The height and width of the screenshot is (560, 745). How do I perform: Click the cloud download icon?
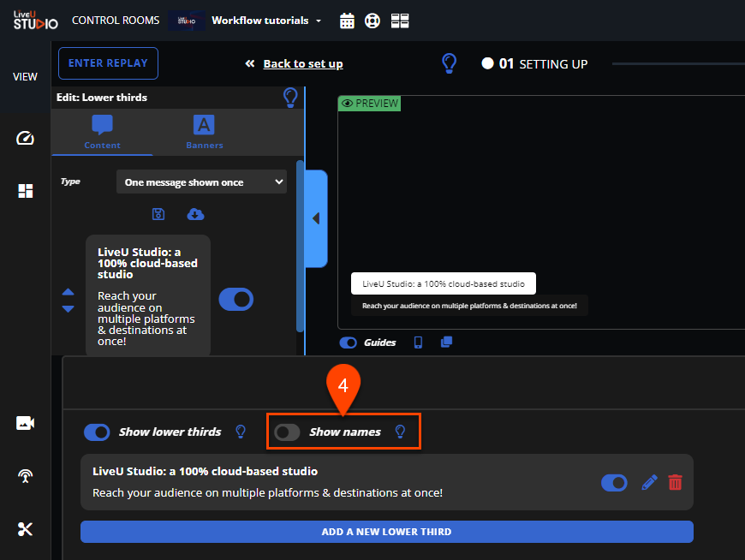pos(195,214)
